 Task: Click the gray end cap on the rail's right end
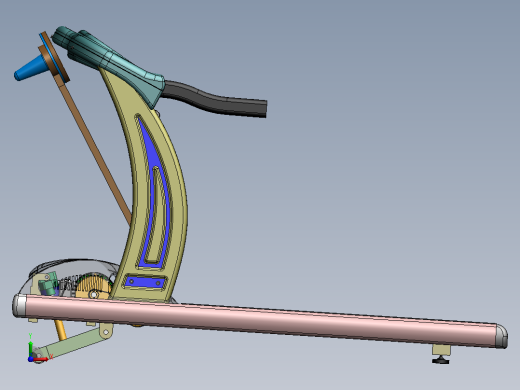point(502,336)
